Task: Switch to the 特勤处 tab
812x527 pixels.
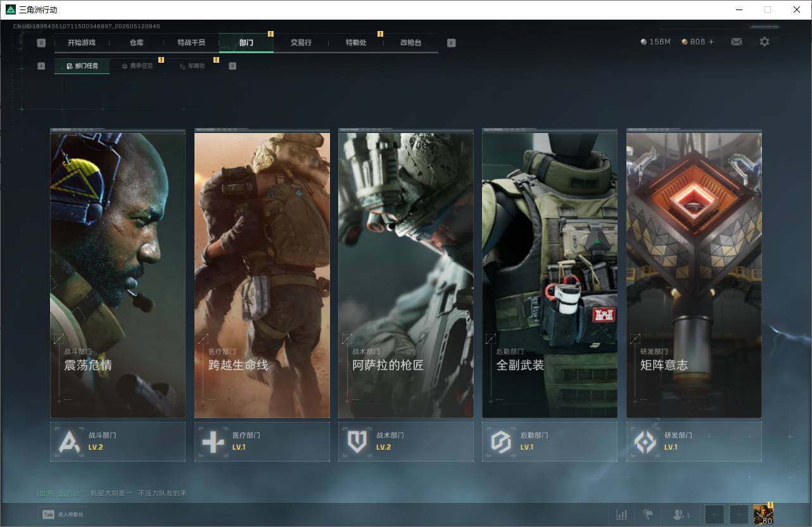Action: click(x=356, y=42)
